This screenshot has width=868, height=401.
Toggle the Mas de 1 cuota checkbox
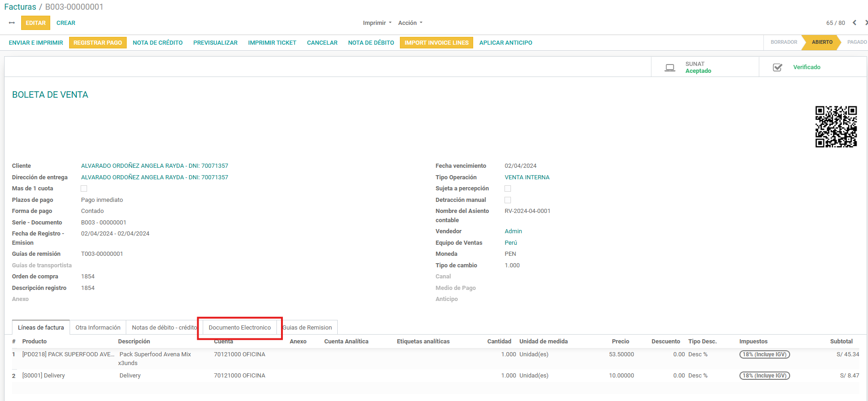coord(84,189)
